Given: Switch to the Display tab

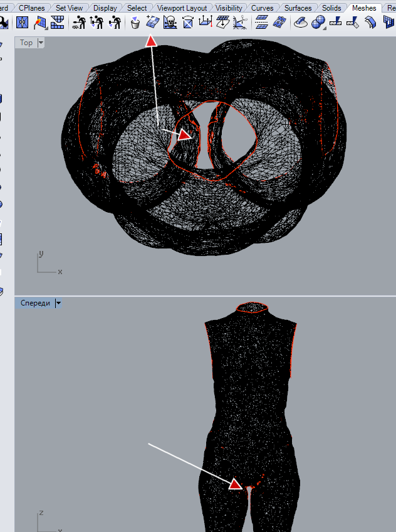Looking at the screenshot, I should pyautogui.click(x=105, y=8).
